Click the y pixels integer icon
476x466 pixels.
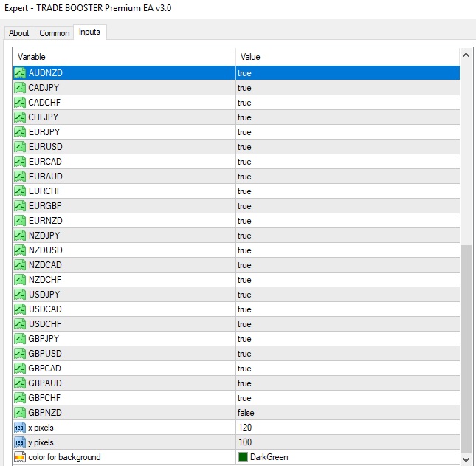[20, 442]
